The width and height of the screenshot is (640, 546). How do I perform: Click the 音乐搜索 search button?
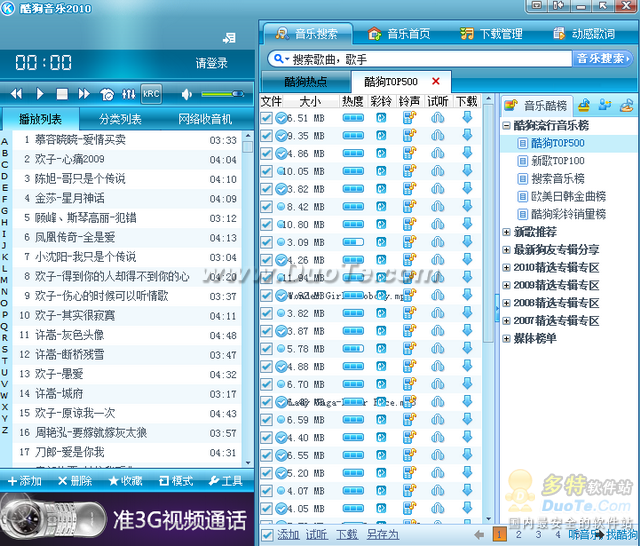(602, 59)
